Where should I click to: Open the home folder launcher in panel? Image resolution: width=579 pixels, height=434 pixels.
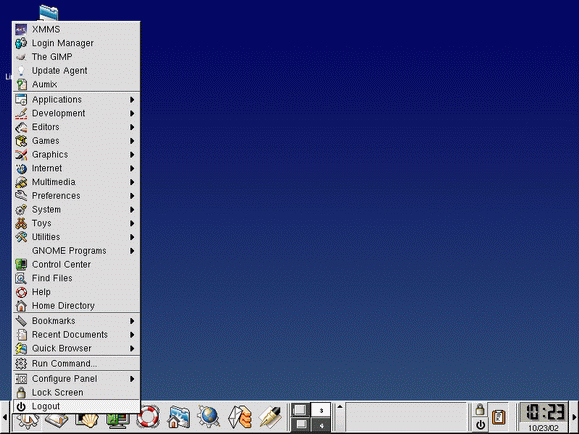click(179, 417)
